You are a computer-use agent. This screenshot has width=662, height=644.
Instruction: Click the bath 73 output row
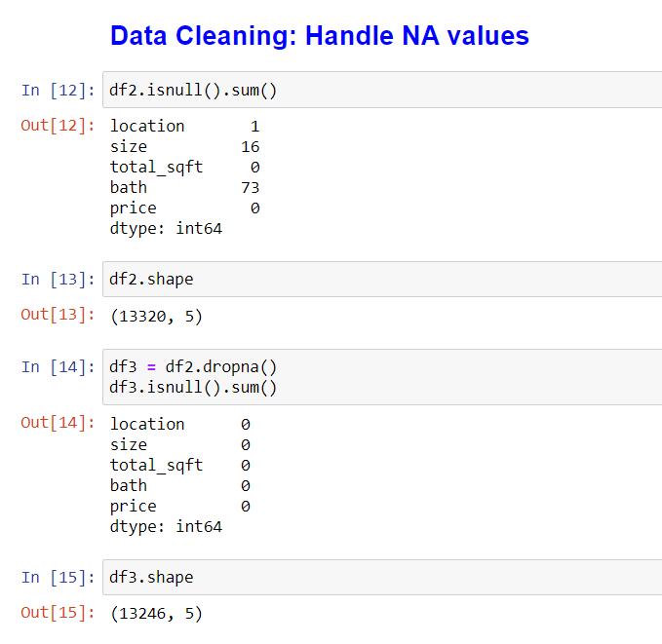point(185,187)
